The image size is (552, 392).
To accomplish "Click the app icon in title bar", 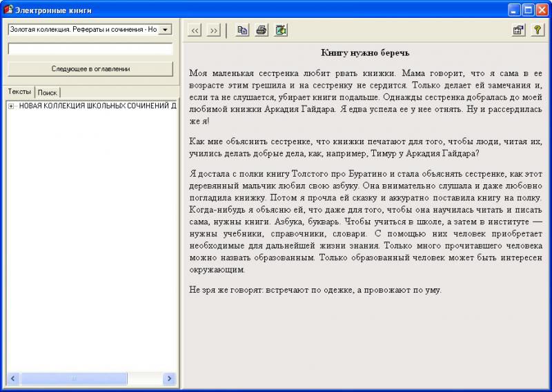I will [8, 10].
